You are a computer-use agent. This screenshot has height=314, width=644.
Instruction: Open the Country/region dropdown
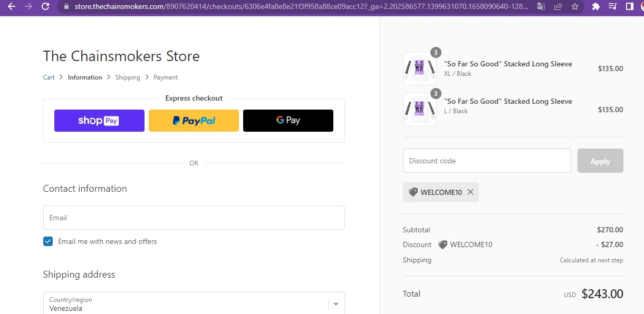click(194, 304)
